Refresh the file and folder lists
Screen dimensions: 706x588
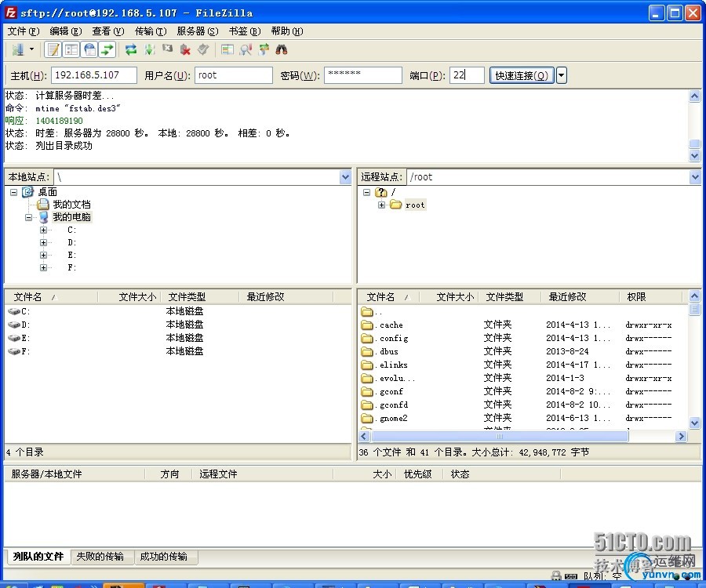pyautogui.click(x=130, y=49)
